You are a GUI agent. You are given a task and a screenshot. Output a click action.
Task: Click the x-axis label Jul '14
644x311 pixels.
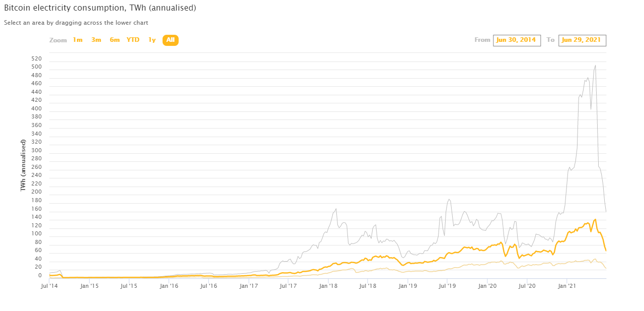pos(49,286)
